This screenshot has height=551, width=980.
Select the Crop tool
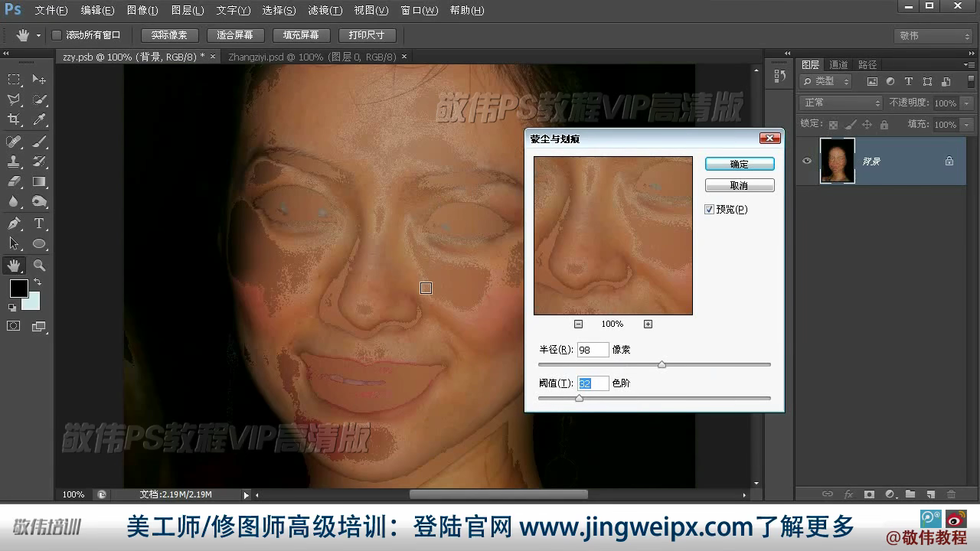14,119
